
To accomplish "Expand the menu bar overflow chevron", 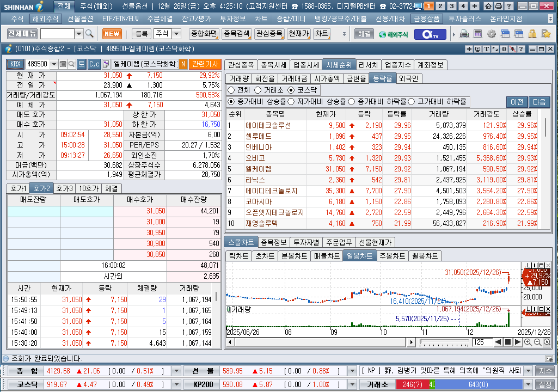I will (551, 19).
